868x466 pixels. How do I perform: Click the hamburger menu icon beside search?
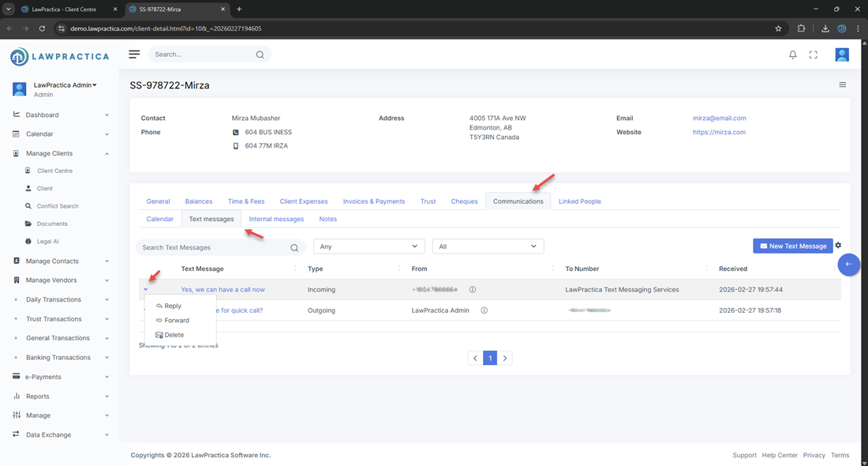point(134,54)
